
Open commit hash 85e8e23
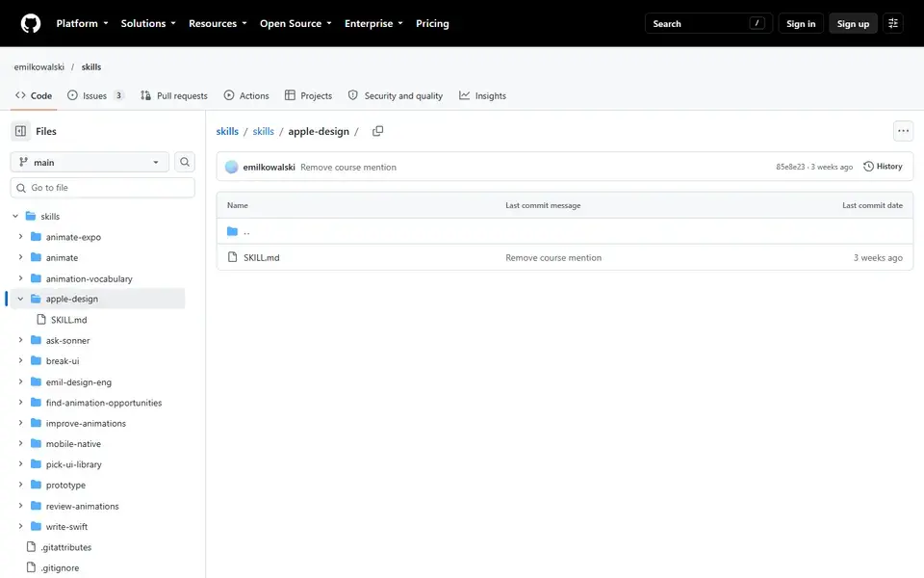tap(790, 167)
